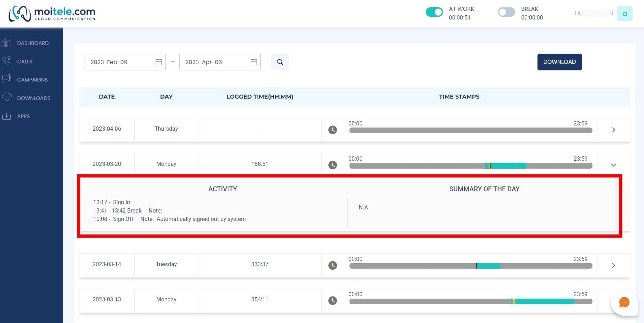The height and width of the screenshot is (323, 644).
Task: Enable the Break toggle switch
Action: click(506, 12)
